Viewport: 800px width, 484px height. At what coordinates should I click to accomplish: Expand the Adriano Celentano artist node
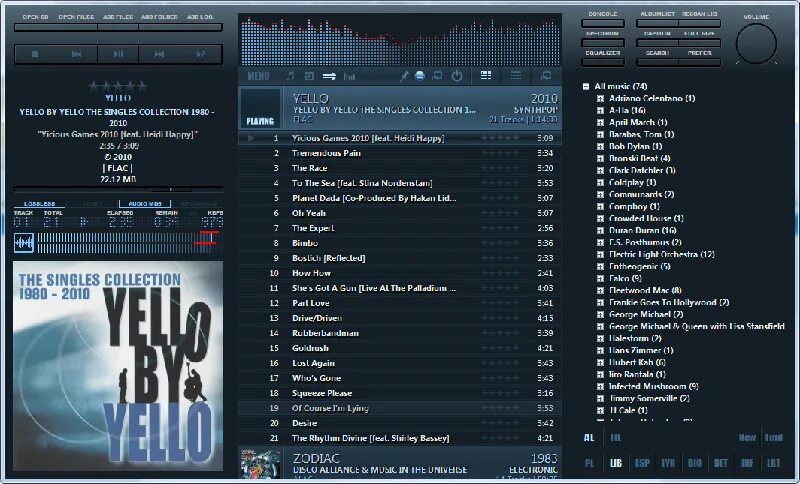pos(601,98)
